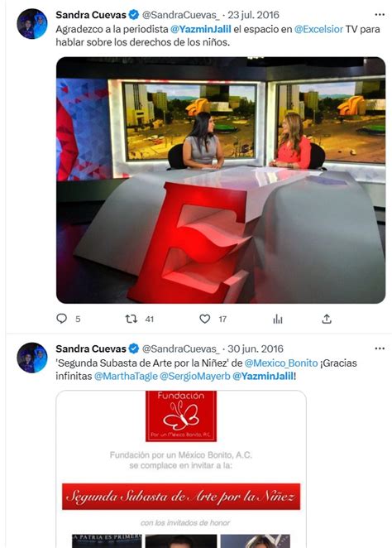
Task: Open Sandra Cuevas avatar on first tweet
Action: (32, 24)
